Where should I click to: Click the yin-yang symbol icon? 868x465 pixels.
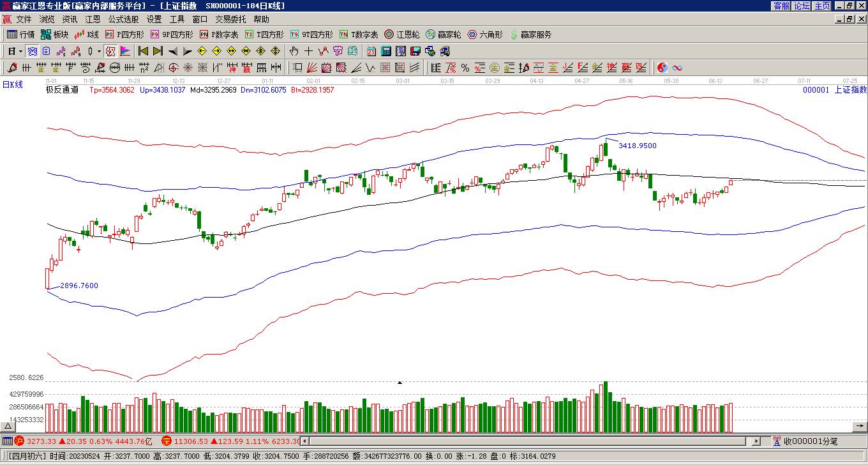(x=662, y=68)
